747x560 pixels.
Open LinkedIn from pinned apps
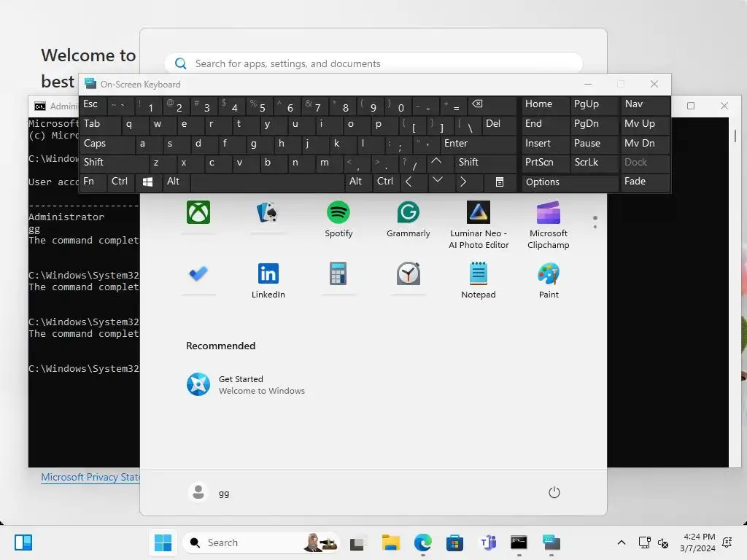(x=268, y=281)
